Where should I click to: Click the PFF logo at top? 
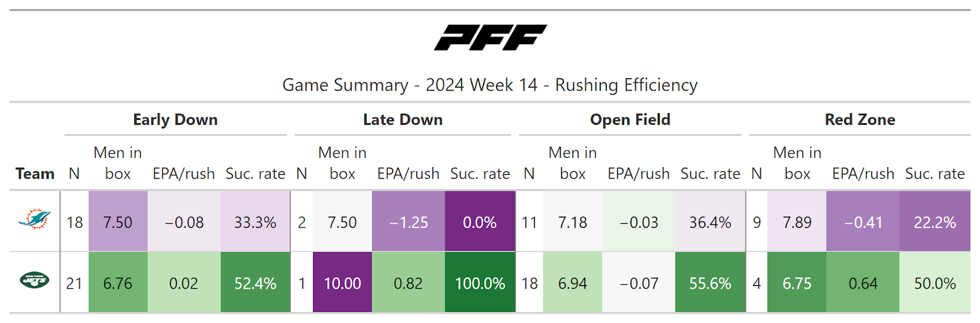pyautogui.click(x=490, y=37)
